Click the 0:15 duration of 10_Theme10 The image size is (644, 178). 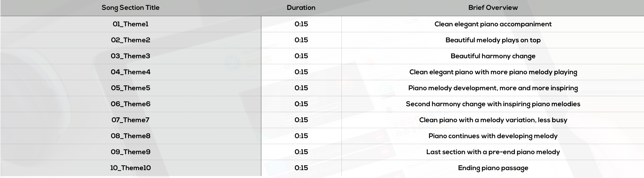[301, 168]
